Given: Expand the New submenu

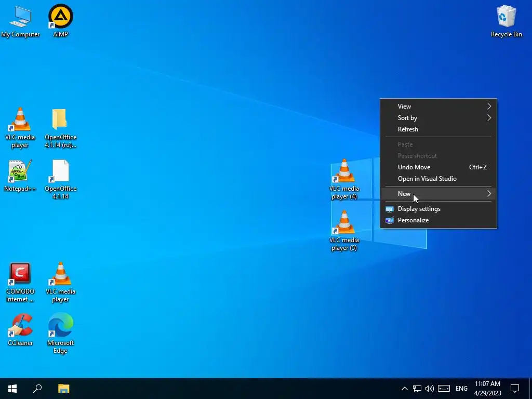Looking at the screenshot, I should (438, 194).
